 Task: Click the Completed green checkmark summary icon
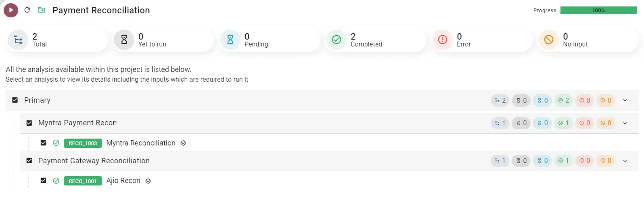[336, 40]
